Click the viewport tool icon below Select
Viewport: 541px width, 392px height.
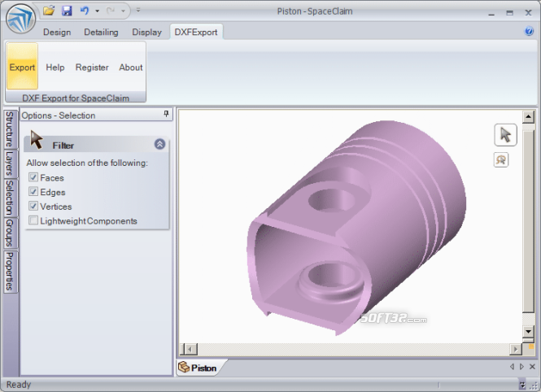coord(501,160)
